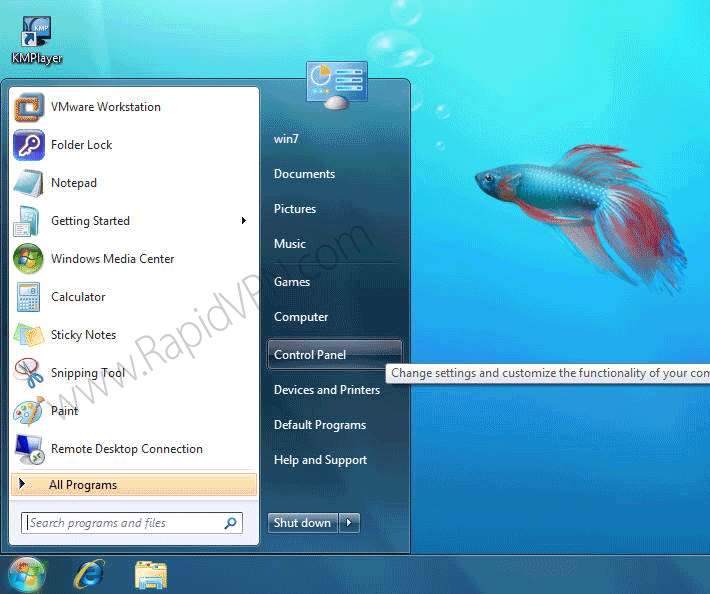Click the Calculator icon
This screenshot has width=710, height=594.
pyautogui.click(x=28, y=297)
